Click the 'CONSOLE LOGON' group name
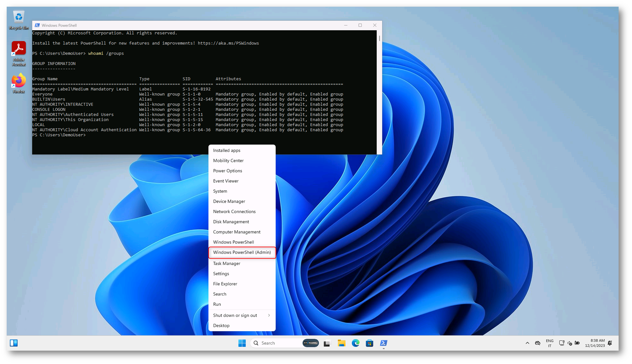 [x=49, y=109]
